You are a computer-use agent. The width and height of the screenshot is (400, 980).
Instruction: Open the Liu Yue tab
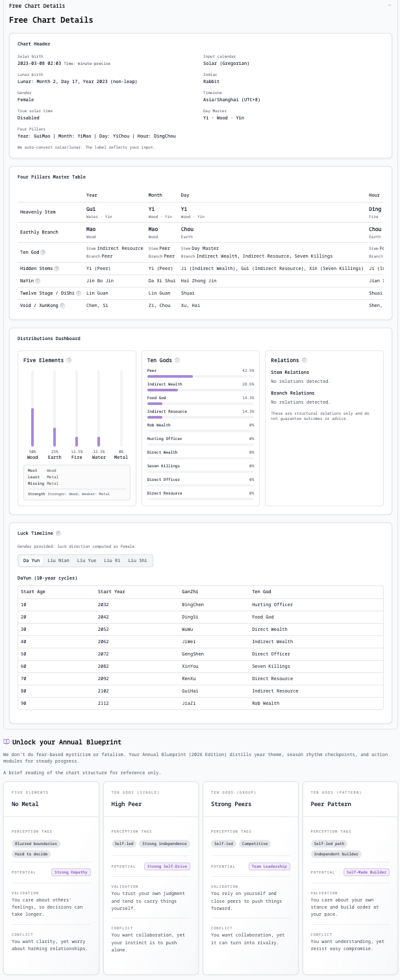(86, 560)
